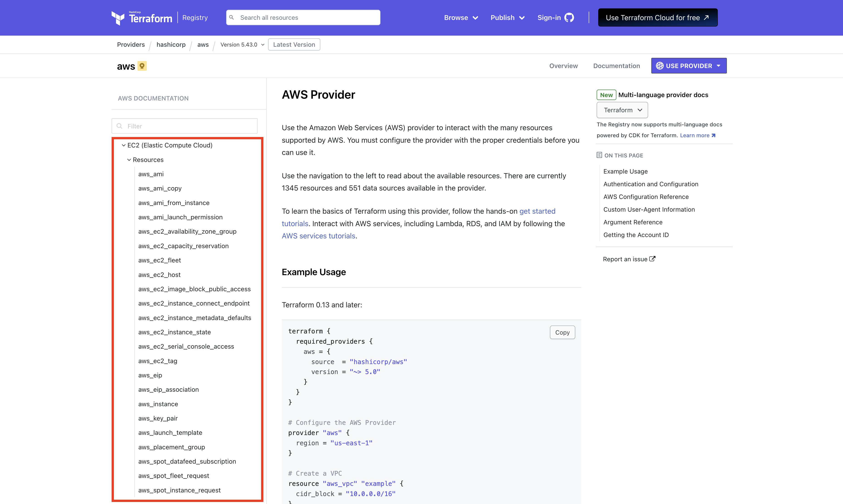This screenshot has height=504, width=843.
Task: Open aws_ami resource page
Action: pos(151,174)
